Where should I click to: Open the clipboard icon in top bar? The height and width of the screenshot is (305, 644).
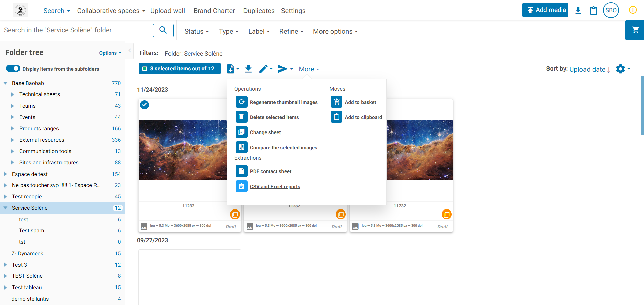[x=594, y=10]
